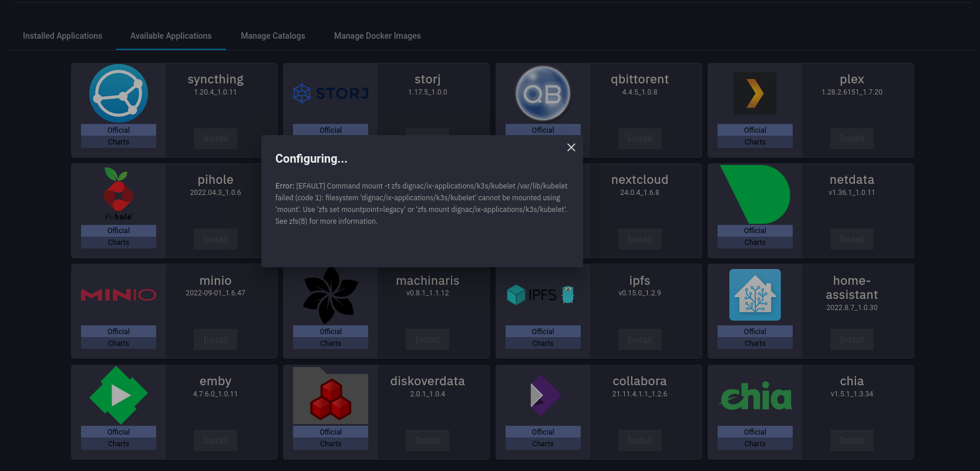Image resolution: width=980 pixels, height=471 pixels.
Task: Click the syncthing app logo
Action: point(119,93)
